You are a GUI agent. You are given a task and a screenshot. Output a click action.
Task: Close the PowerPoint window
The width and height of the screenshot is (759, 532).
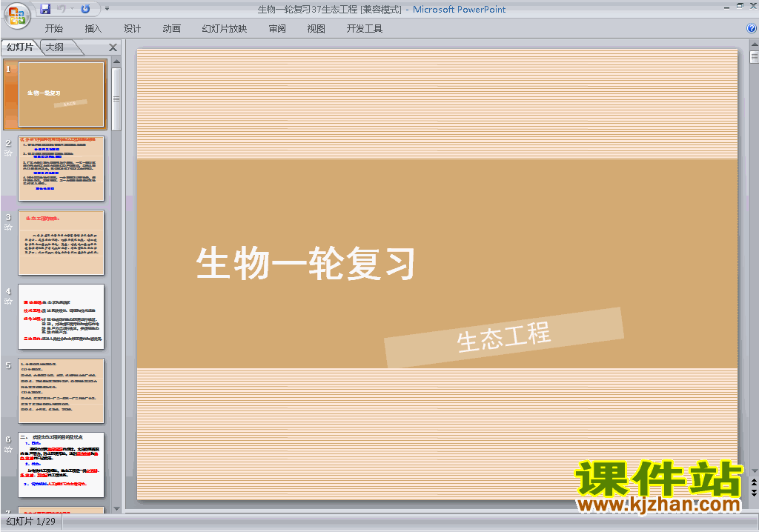pos(753,6)
